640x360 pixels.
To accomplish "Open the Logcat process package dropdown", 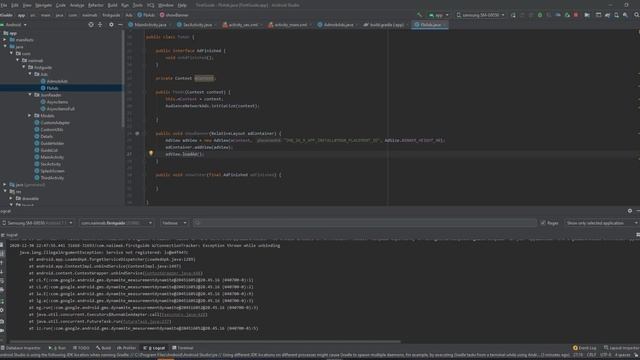I will coord(116,223).
